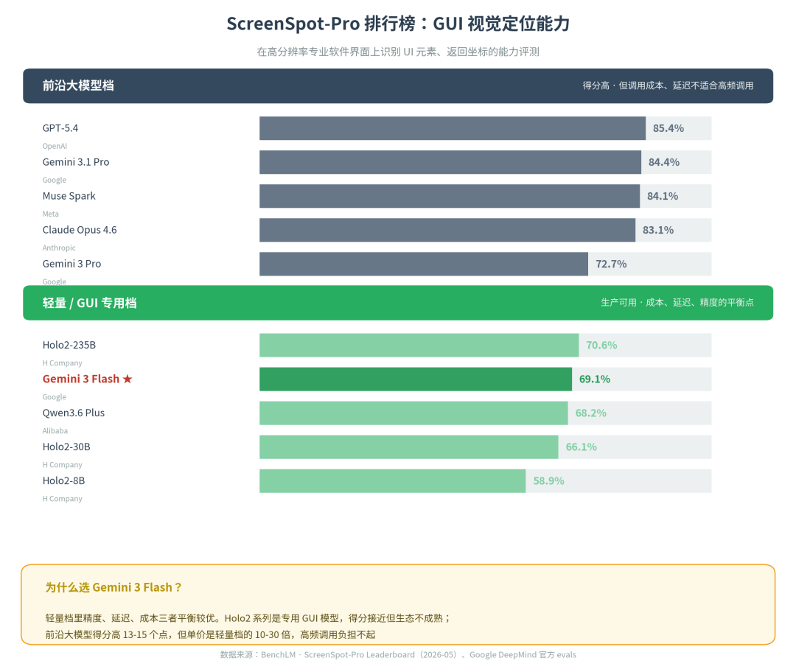Click the footer source line "数据来源：BenchLM"
The image size is (796, 672).
coord(398,655)
